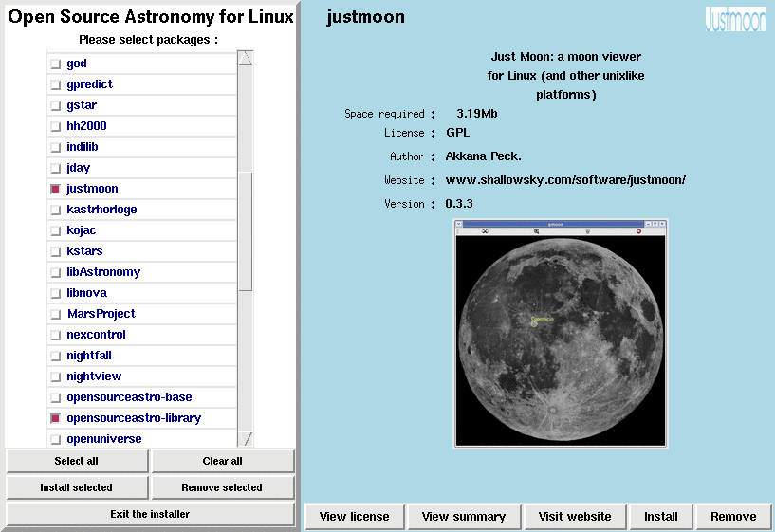Click the package list scroll down arrow
Viewport: 775px width, 532px height.
[246, 439]
